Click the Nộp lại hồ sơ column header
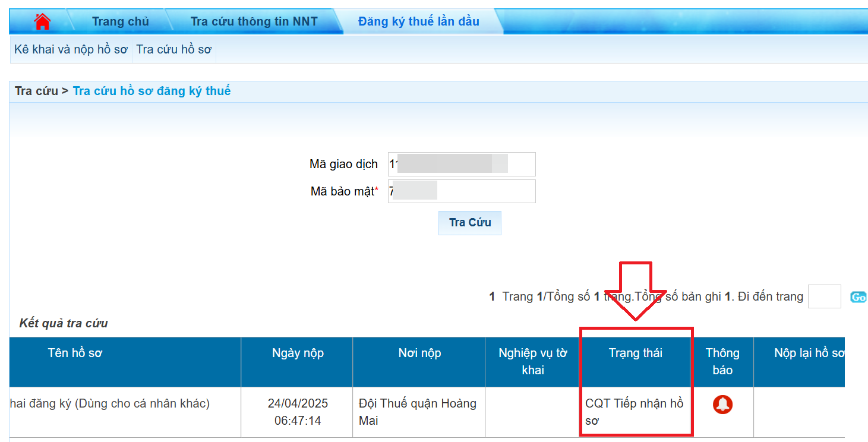The height and width of the screenshot is (442, 868). pyautogui.click(x=809, y=353)
